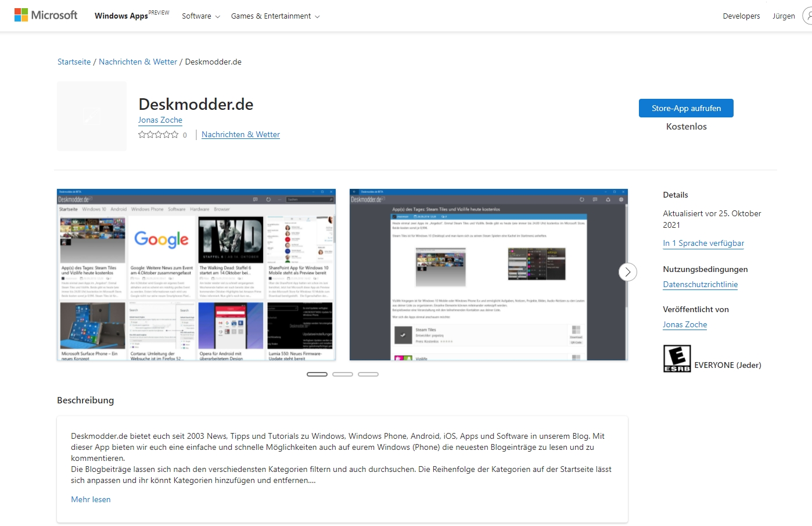This screenshot has height=526, width=812.
Task: Open Nachrichten & Wetter category link
Action: click(x=240, y=134)
